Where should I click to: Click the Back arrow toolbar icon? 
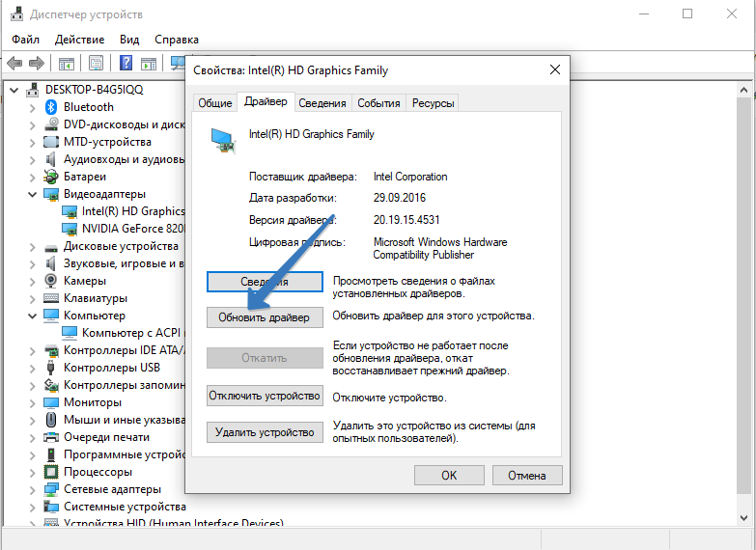(14, 63)
